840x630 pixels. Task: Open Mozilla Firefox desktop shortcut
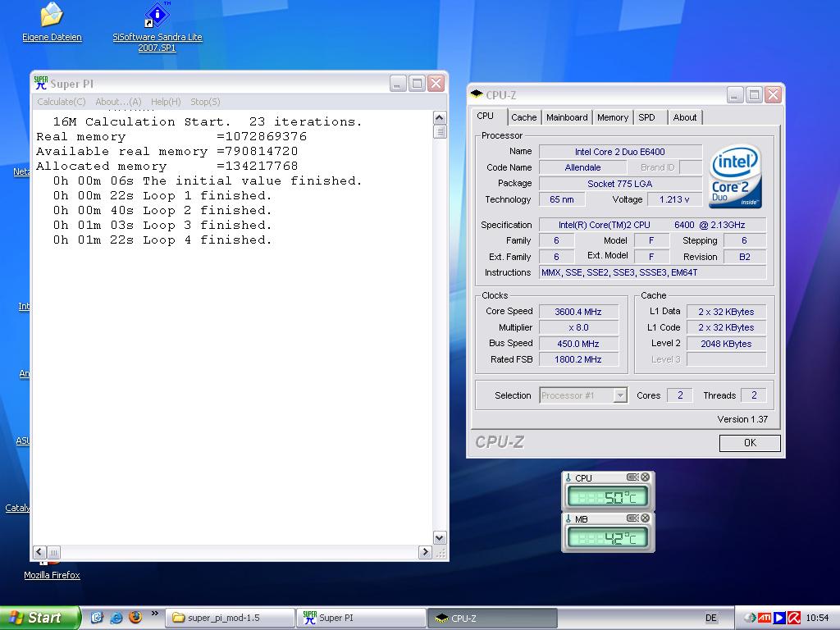pos(52,575)
